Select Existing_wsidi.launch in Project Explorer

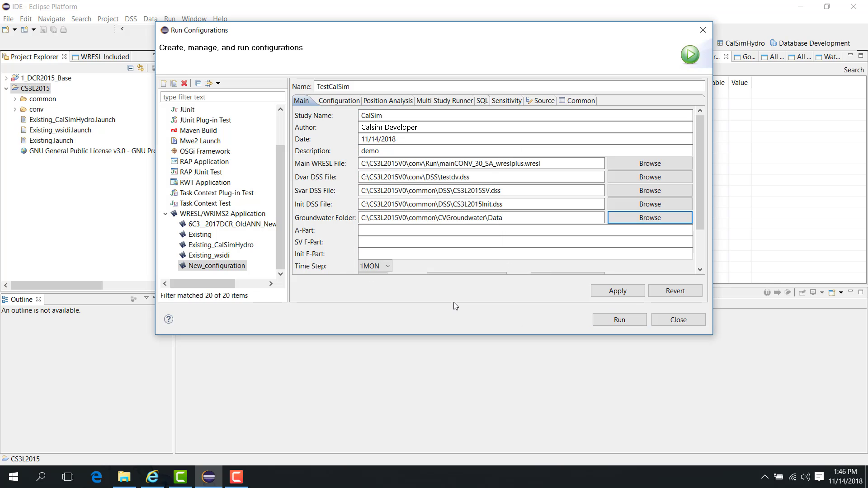point(60,130)
